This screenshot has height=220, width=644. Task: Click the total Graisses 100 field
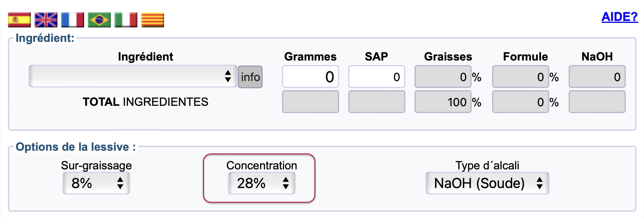(443, 102)
